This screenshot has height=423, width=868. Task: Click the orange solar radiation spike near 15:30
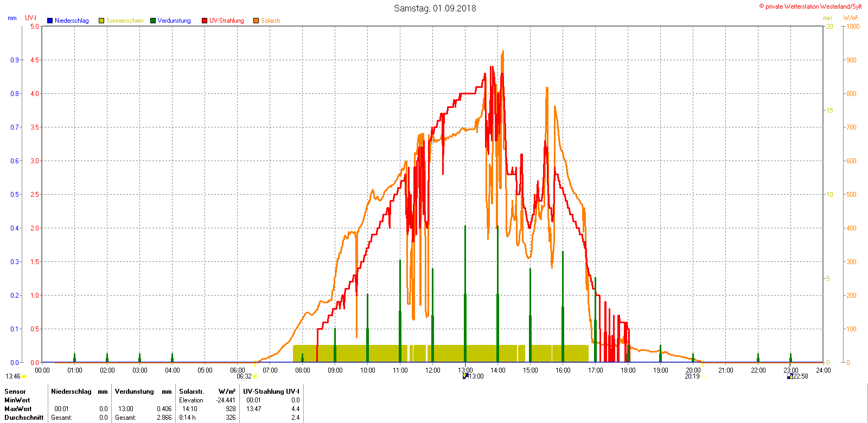(547, 88)
